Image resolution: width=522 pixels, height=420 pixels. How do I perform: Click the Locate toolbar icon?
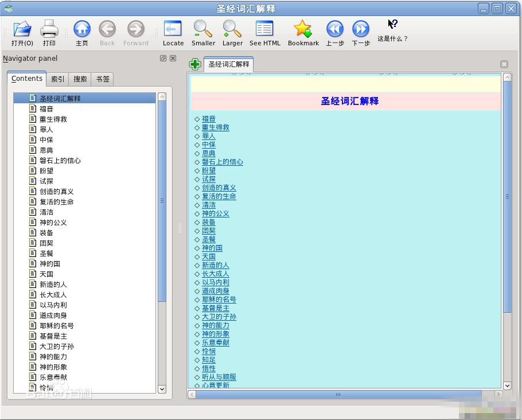(x=173, y=29)
